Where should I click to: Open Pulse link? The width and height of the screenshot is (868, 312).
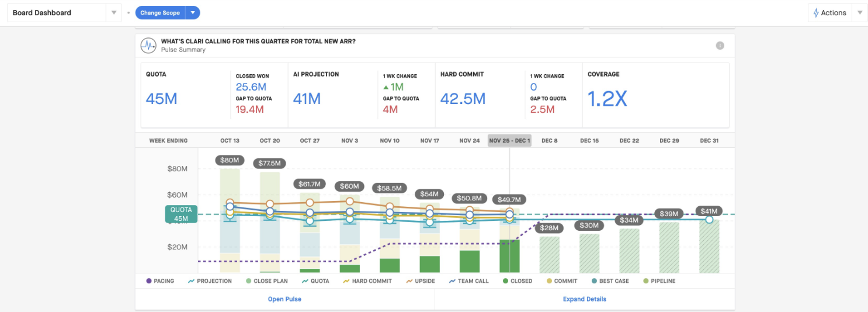click(x=284, y=299)
